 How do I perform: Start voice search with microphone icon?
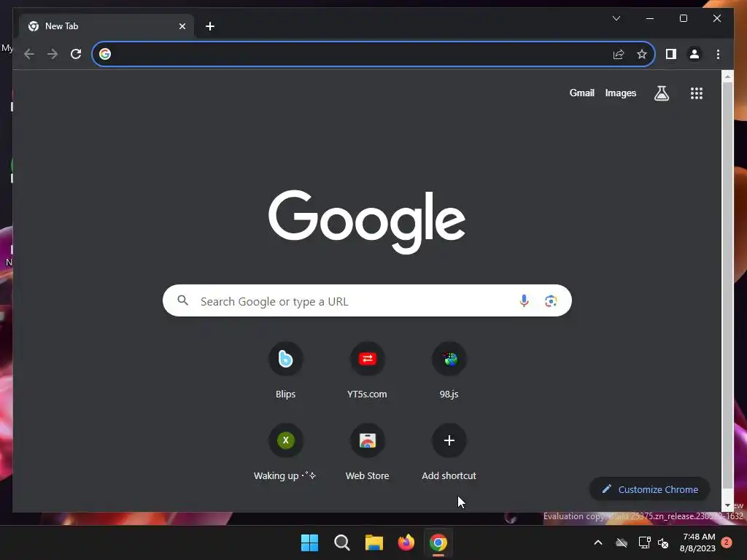pyautogui.click(x=524, y=301)
